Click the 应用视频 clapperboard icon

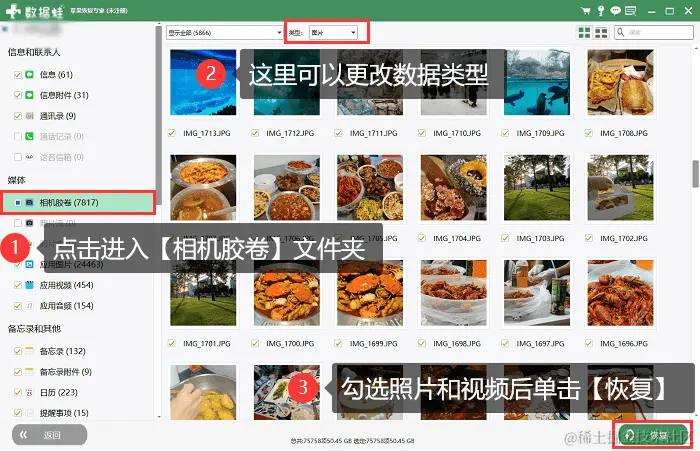tap(29, 285)
